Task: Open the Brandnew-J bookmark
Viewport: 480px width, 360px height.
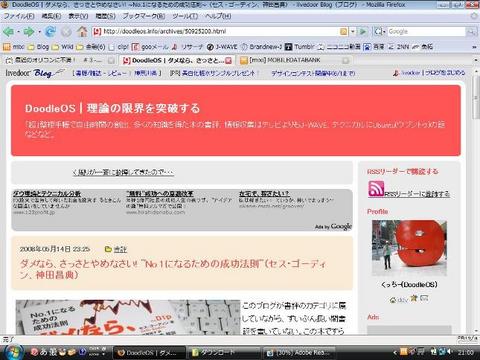Action: coord(262,47)
